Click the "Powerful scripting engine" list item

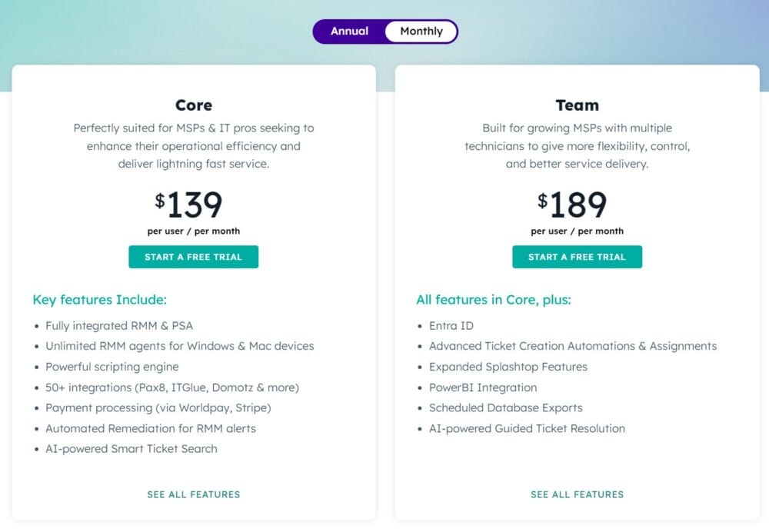(x=112, y=367)
